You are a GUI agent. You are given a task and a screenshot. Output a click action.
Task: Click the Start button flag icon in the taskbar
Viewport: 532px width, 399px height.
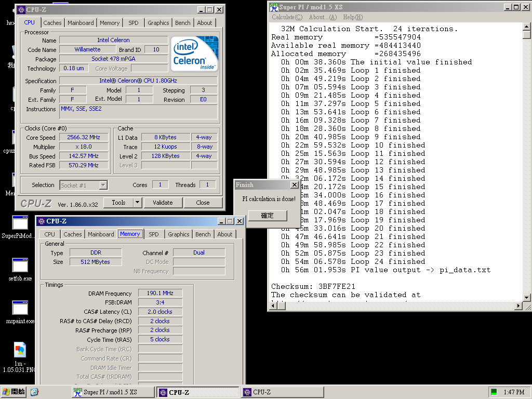[6, 392]
